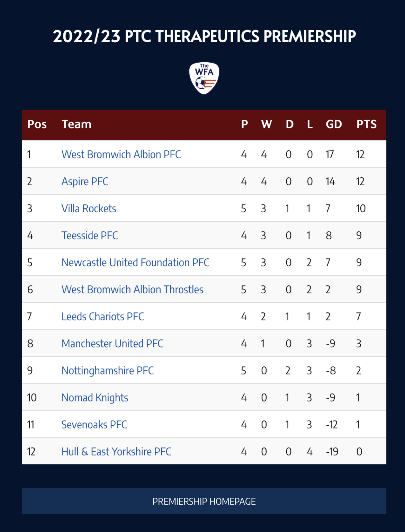Image resolution: width=405 pixels, height=532 pixels.
Task: Open West Bromwich Albion Throstles link
Action: tap(132, 290)
